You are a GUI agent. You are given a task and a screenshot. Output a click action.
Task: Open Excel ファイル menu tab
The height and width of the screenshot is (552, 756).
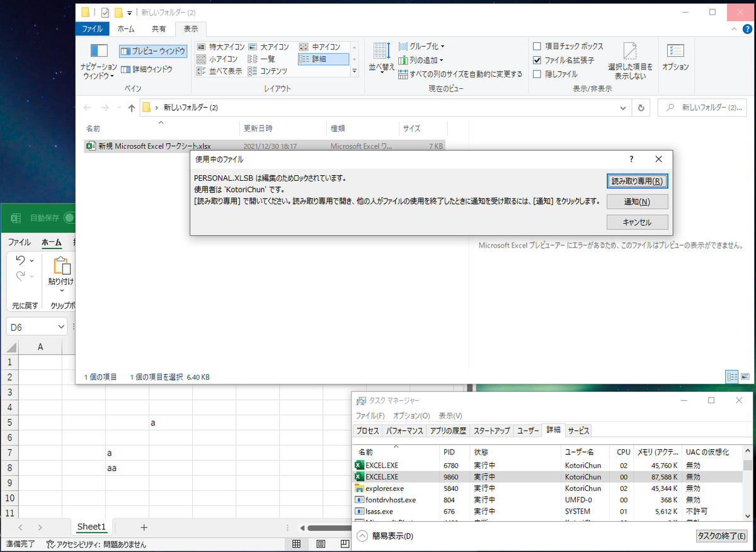tap(19, 242)
